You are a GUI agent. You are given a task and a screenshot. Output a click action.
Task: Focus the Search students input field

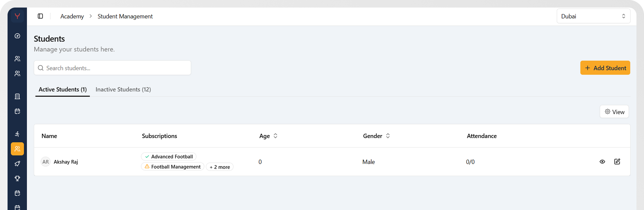click(x=112, y=68)
